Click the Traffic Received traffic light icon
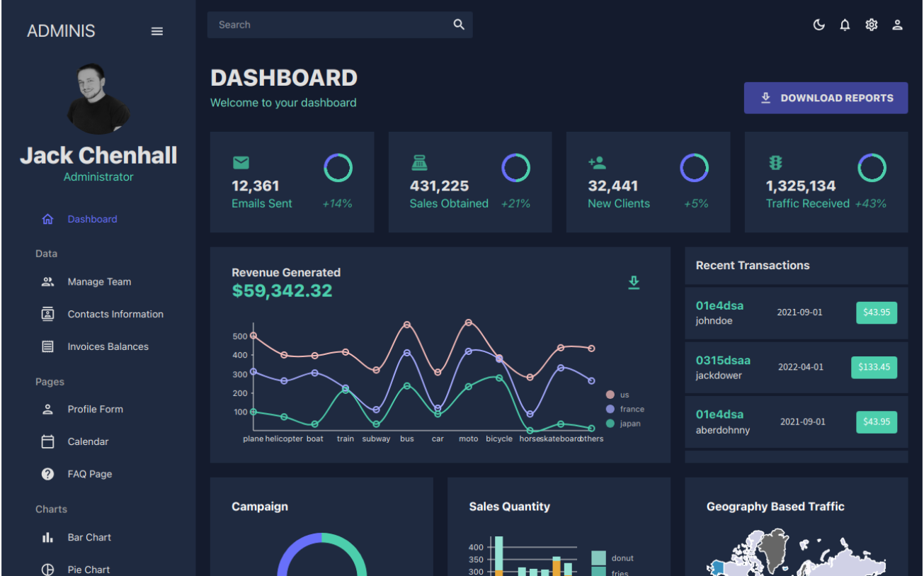The width and height of the screenshot is (924, 576). click(x=775, y=163)
